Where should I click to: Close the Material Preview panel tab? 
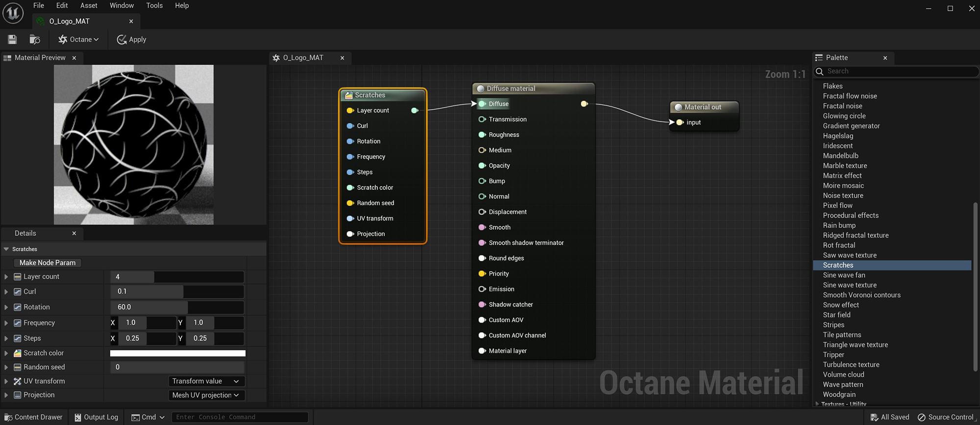74,58
